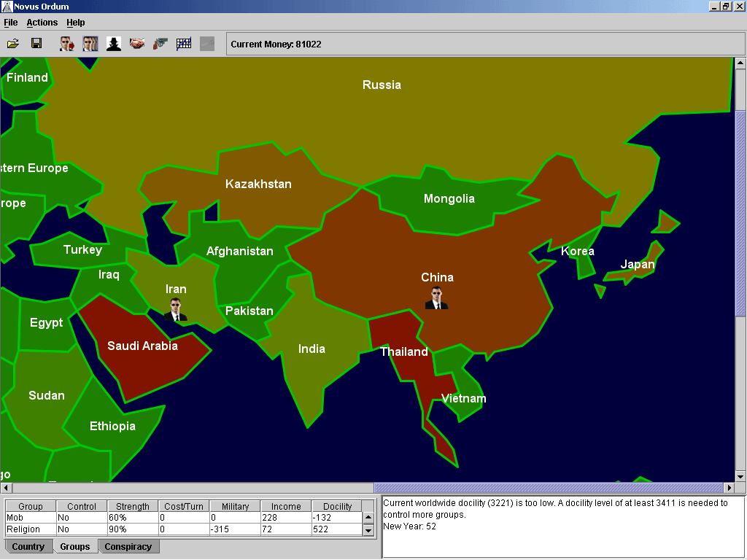The width and height of the screenshot is (747, 560).
Task: Click the map's vertical scrollbar down arrow
Action: [740, 477]
